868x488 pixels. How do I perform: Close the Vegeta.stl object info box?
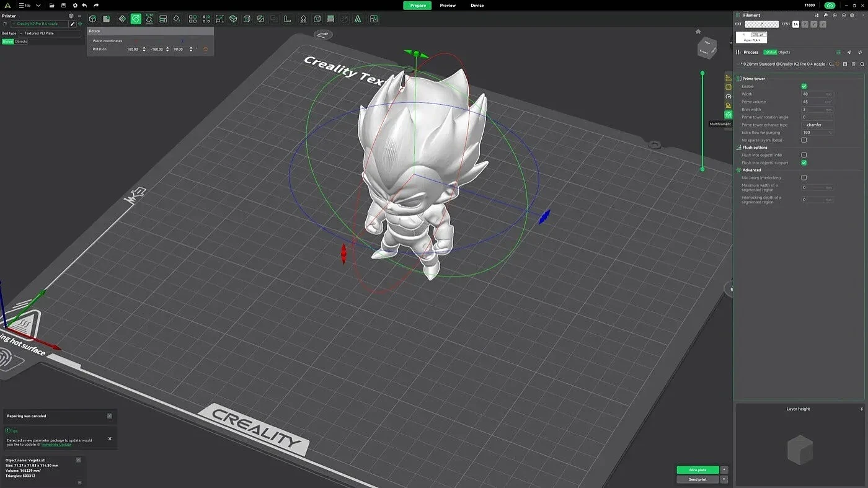coord(78,460)
